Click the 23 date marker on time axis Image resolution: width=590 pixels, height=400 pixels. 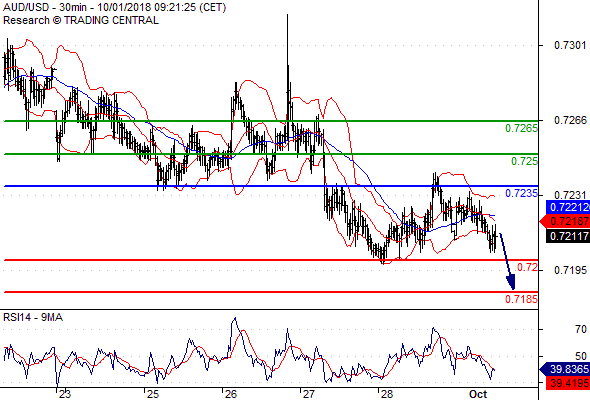coord(65,394)
